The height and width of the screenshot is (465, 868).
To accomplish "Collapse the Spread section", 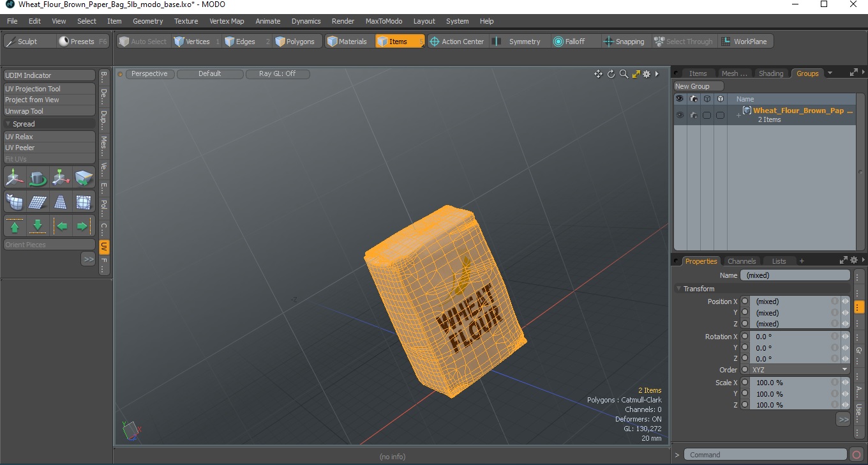I will [x=8, y=124].
